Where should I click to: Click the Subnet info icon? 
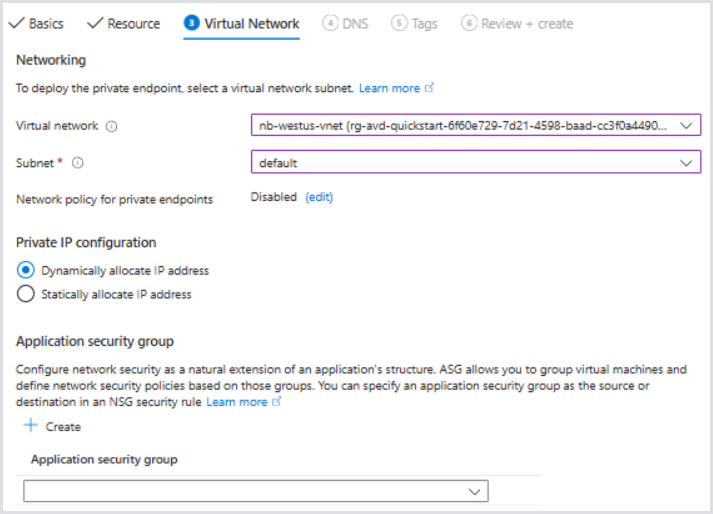(77, 162)
